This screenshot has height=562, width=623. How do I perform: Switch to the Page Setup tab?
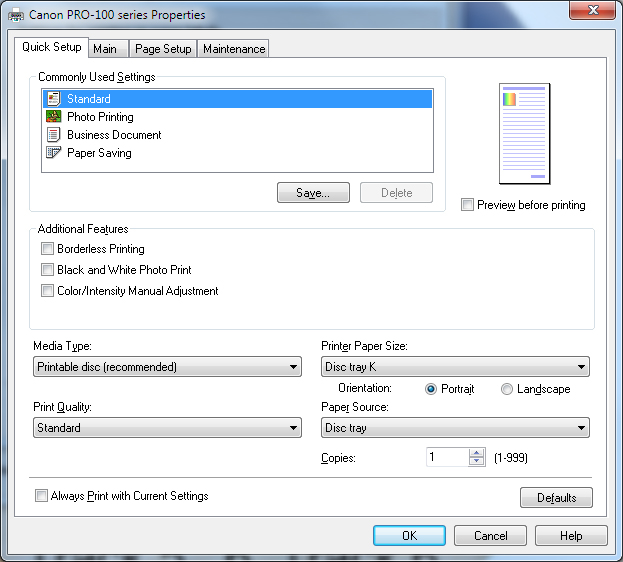coord(163,49)
